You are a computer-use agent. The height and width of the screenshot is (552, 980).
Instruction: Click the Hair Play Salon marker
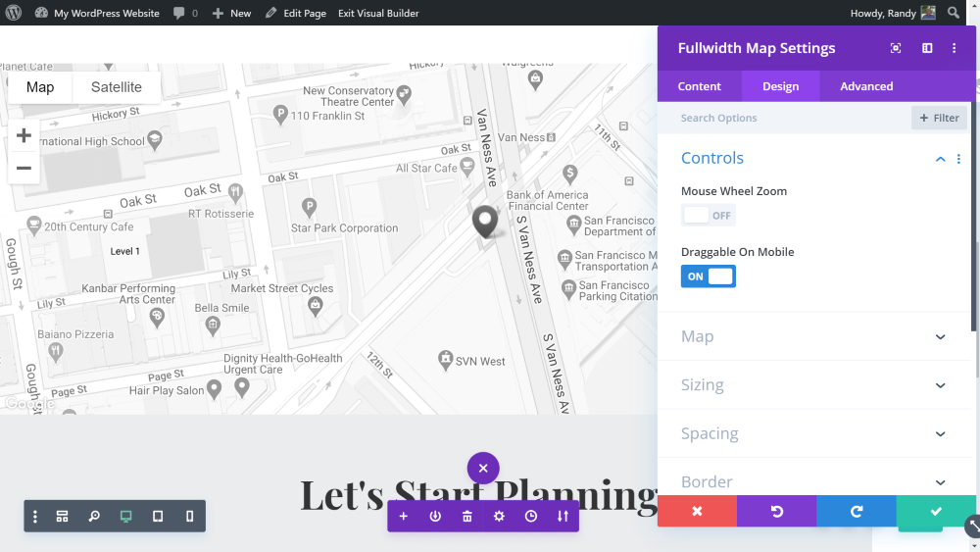215,389
